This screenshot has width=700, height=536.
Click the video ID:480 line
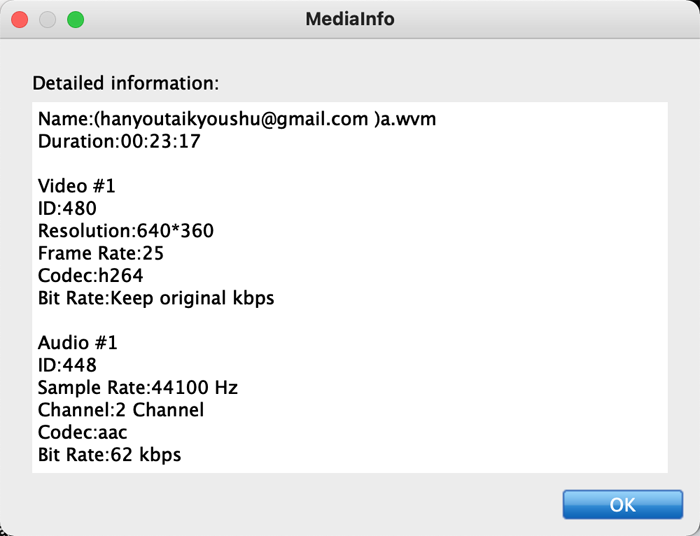click(x=67, y=208)
